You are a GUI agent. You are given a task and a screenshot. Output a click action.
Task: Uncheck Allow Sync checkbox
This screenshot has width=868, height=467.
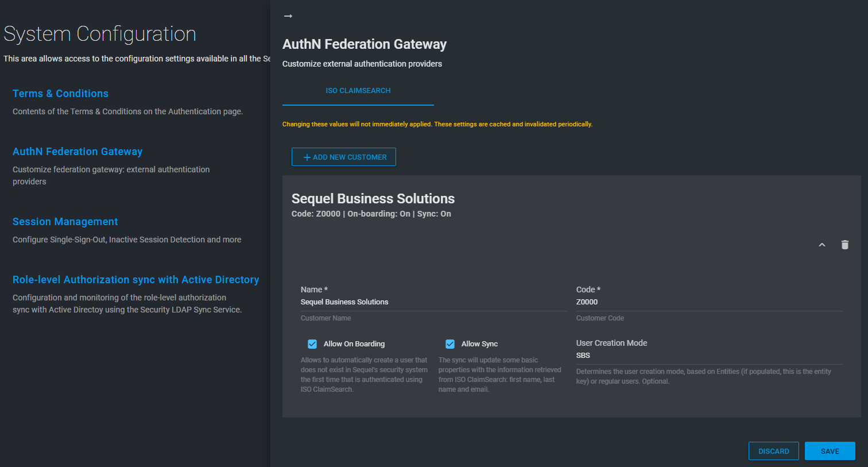[450, 344]
